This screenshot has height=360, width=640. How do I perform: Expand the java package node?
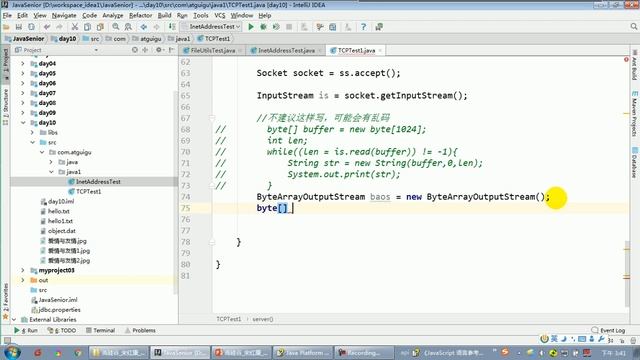pos(51,162)
